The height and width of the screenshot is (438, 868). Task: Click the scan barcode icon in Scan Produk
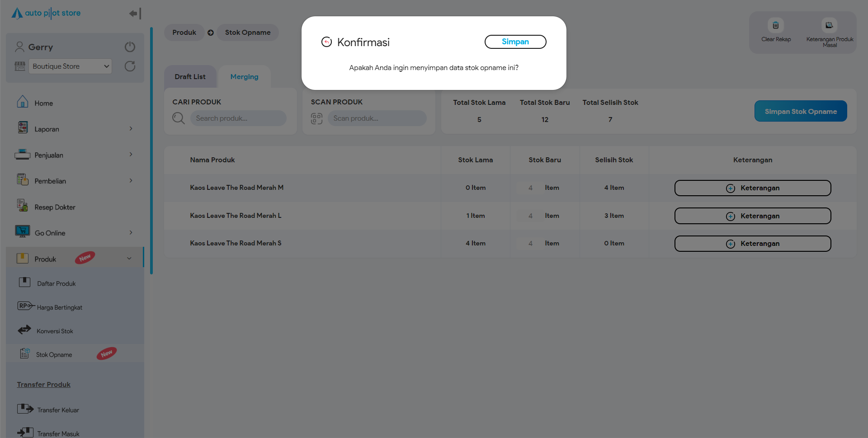(x=316, y=118)
